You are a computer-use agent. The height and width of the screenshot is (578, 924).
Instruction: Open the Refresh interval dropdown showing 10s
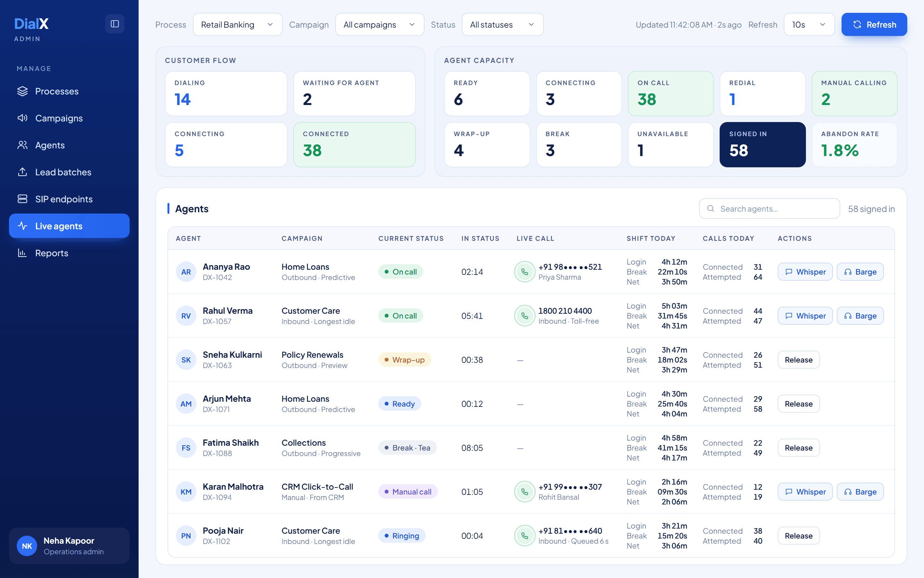click(x=809, y=24)
